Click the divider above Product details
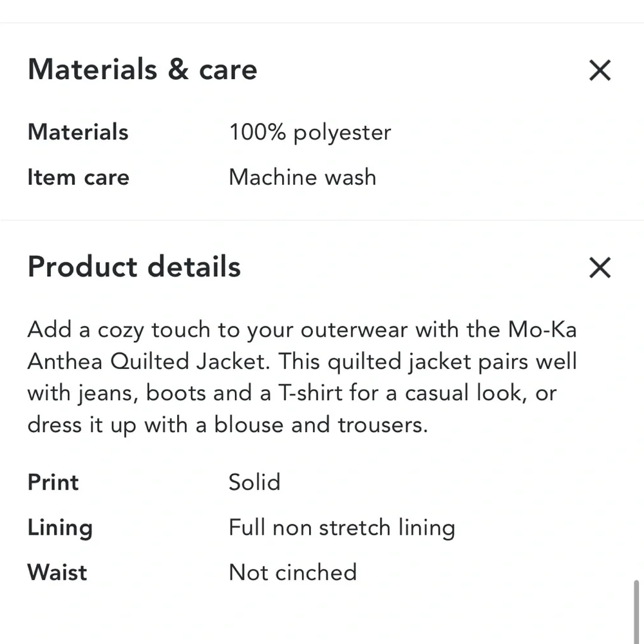 pyautogui.click(x=322, y=220)
